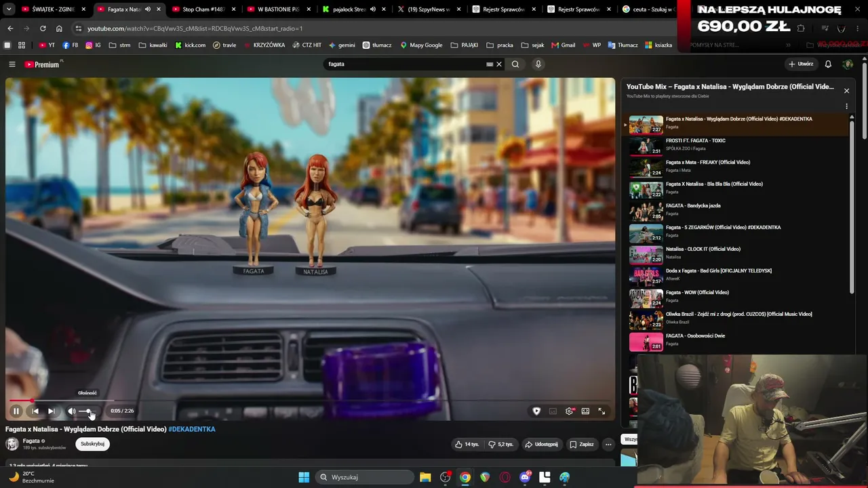Open the kick.com bookmark
Screen dimensions: 868x488
(191, 45)
